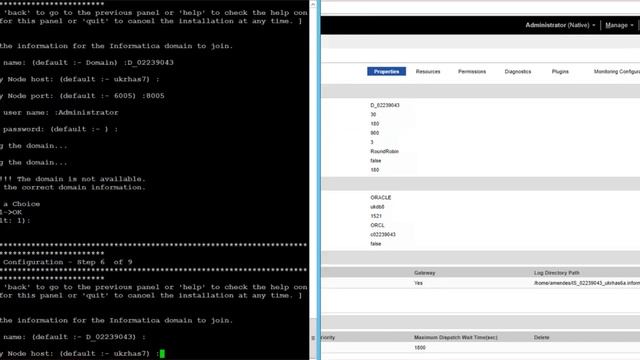Screen dimensions: 640x360
Task: Click the Gateway column header
Action: tap(424, 273)
